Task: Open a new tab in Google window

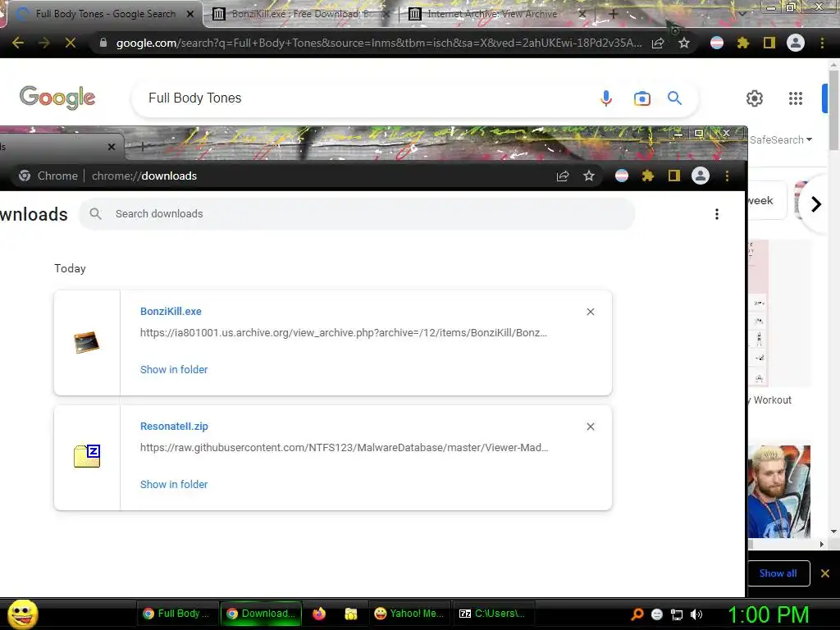Action: (614, 14)
